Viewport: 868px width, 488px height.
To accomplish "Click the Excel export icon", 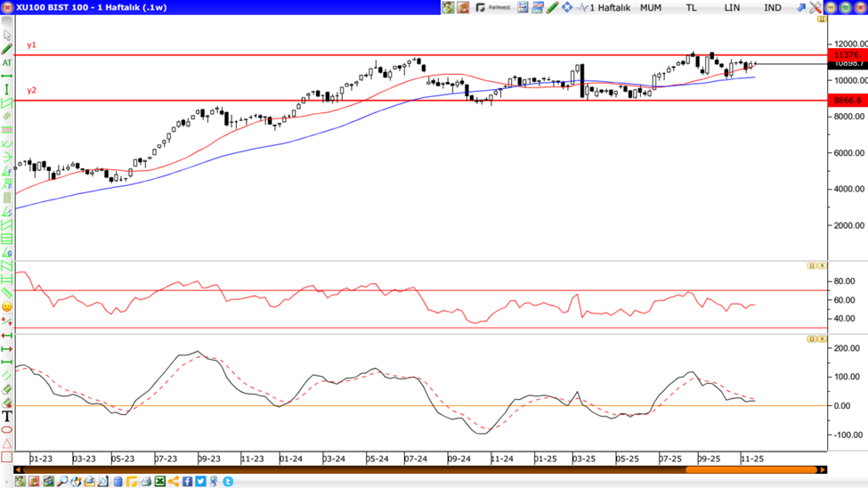I will [160, 482].
